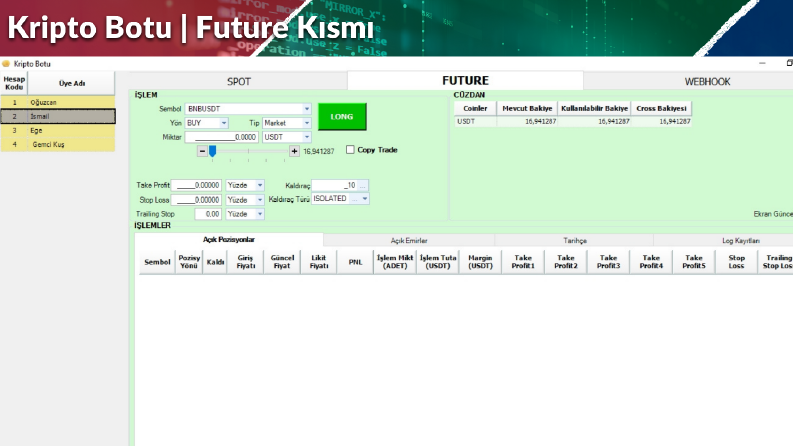
Task: Click the Giriş Fiyatı column header
Action: coord(246,262)
